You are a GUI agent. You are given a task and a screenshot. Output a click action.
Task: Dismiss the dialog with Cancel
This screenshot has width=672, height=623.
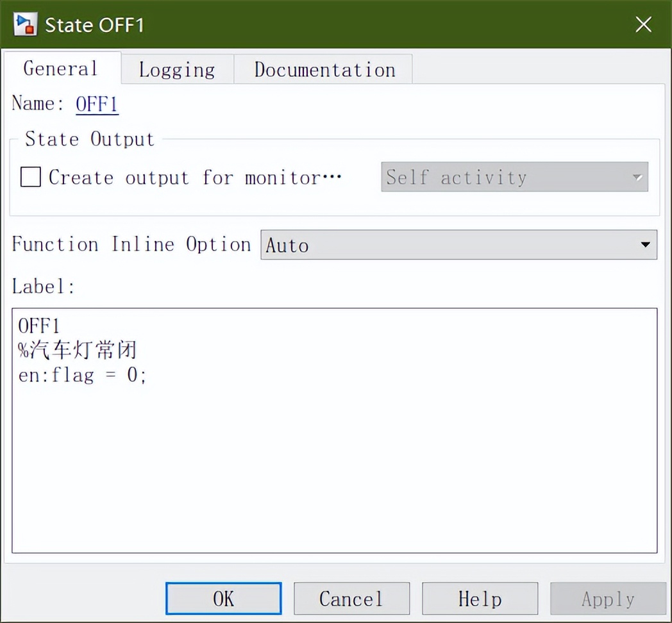coord(351,598)
